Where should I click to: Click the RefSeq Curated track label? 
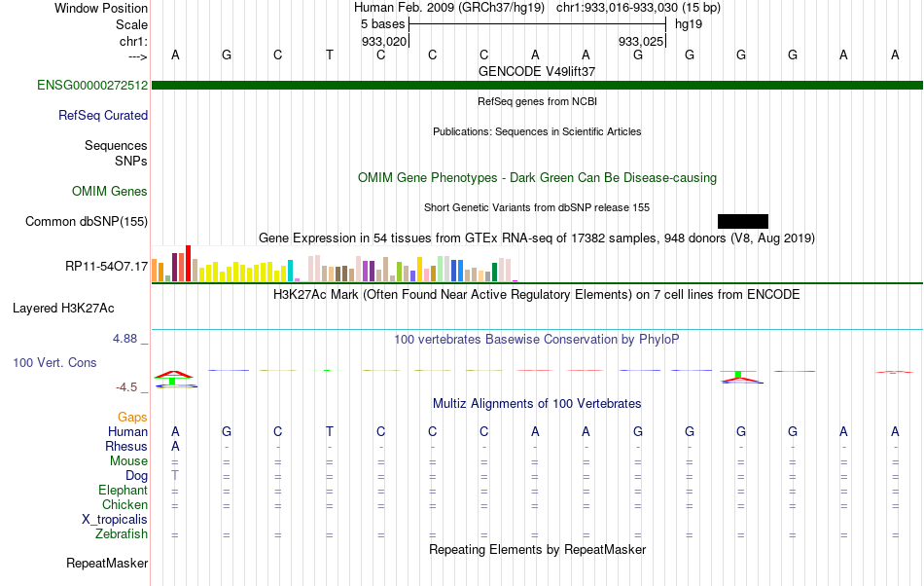tap(103, 115)
